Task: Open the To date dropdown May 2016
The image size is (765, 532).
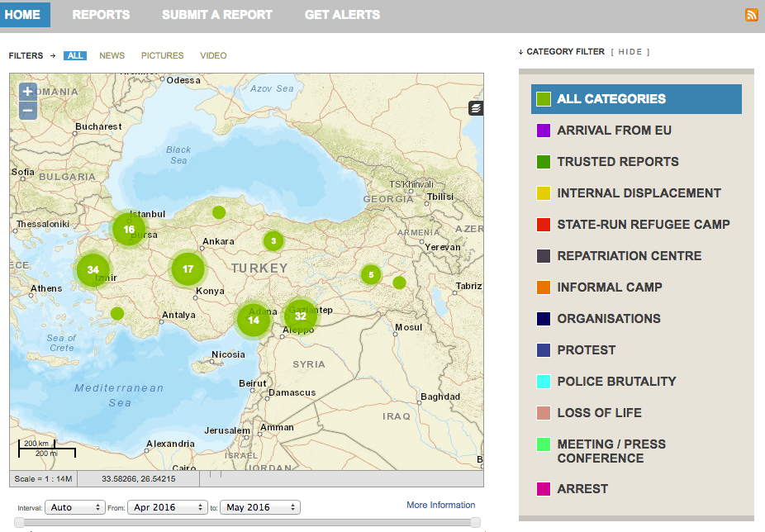Action: pos(259,507)
